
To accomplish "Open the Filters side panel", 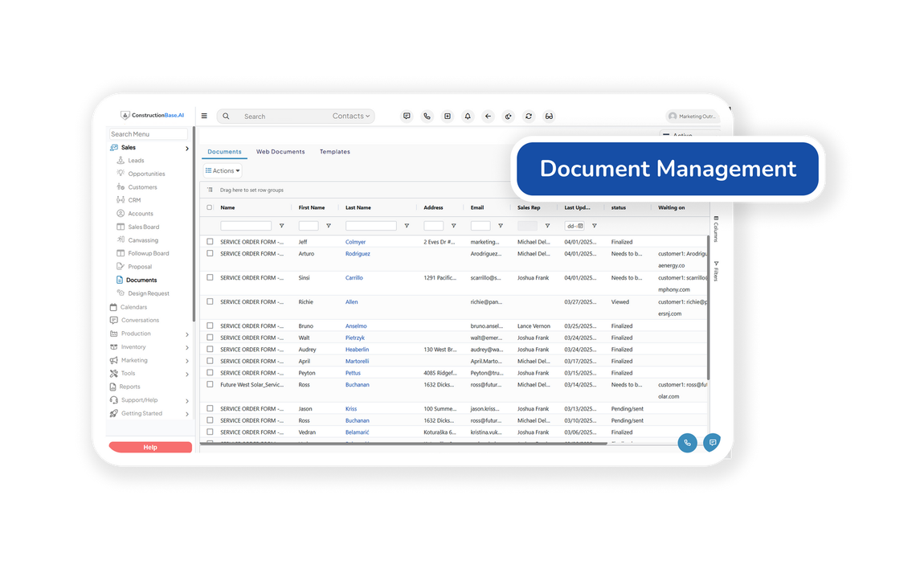I will pyautogui.click(x=716, y=271).
